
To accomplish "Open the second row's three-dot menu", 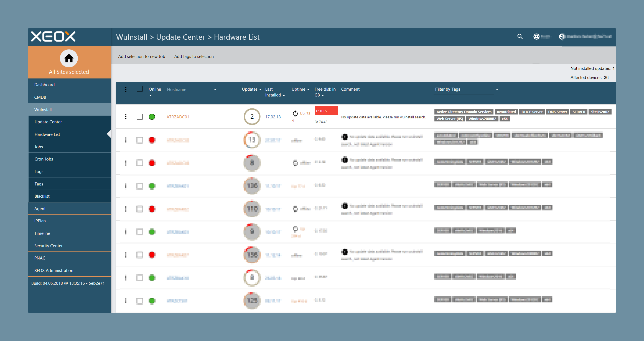I will click(x=126, y=140).
